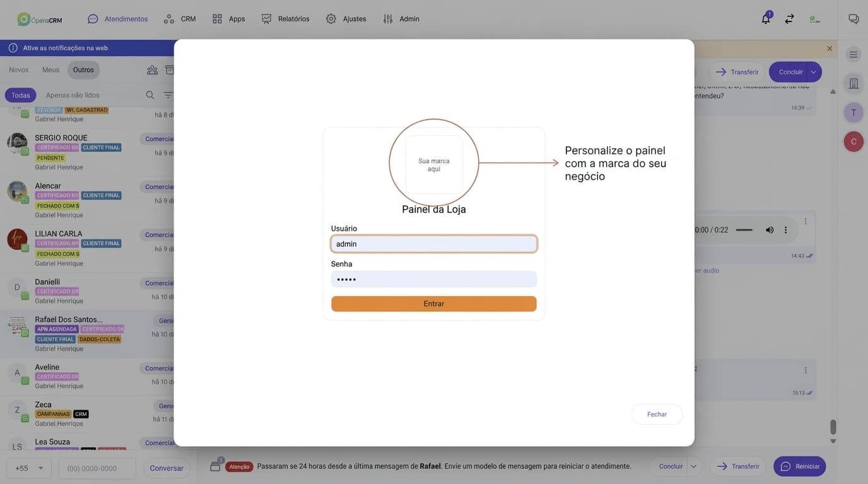Focus the Usuário field containing admin
868x484 pixels.
pos(434,244)
